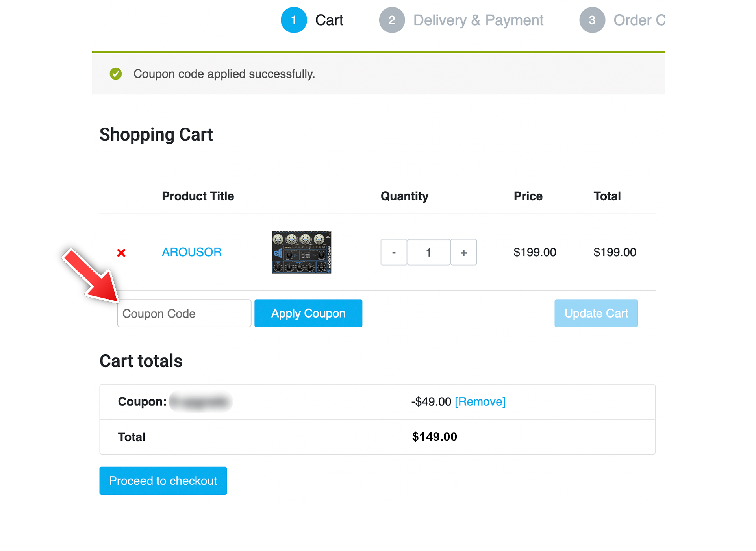Click the AROUSOR product title link
Image resolution: width=756 pixels, height=551 pixels.
(191, 252)
